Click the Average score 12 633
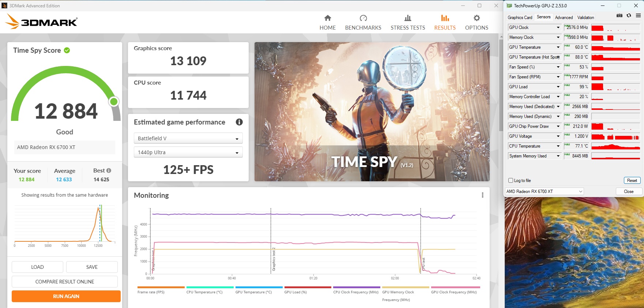 (64, 179)
